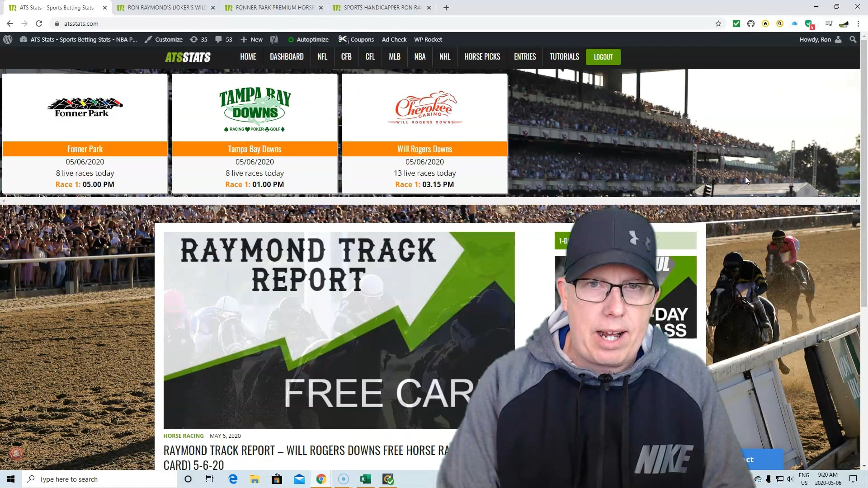Open the NFL nav item
This screenshot has width=868, height=488.
[322, 56]
